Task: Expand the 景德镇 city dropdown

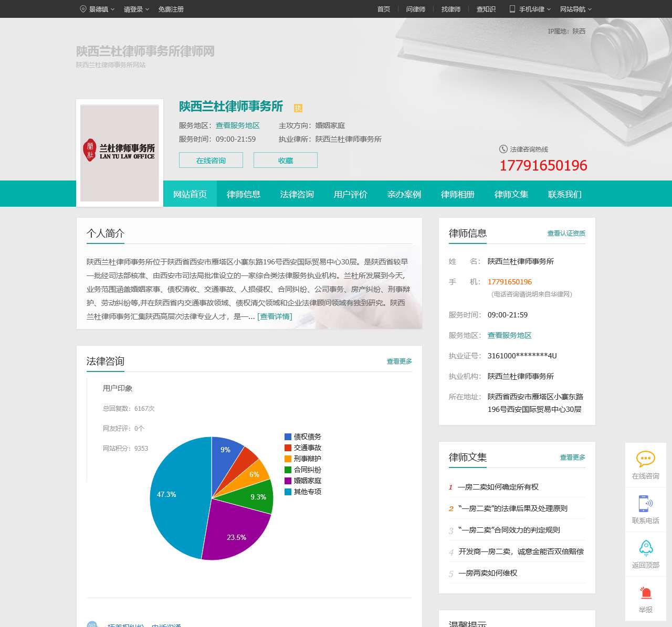Action: tap(101, 9)
